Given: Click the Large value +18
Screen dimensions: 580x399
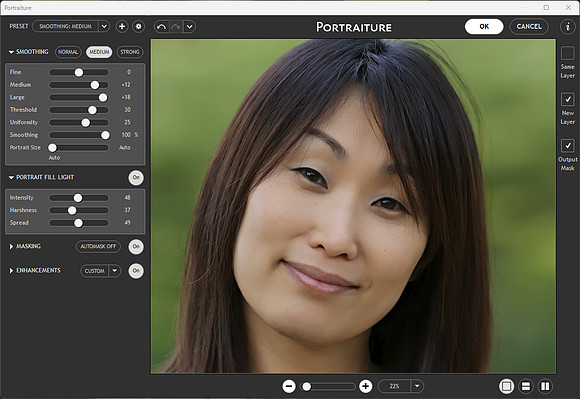Looking at the screenshot, I should pos(126,98).
